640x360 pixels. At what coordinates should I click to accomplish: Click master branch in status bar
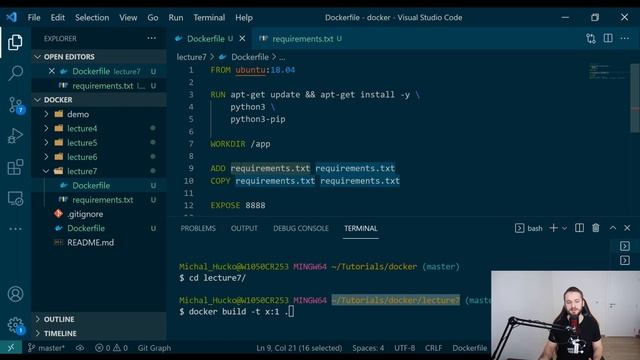click(x=46, y=348)
